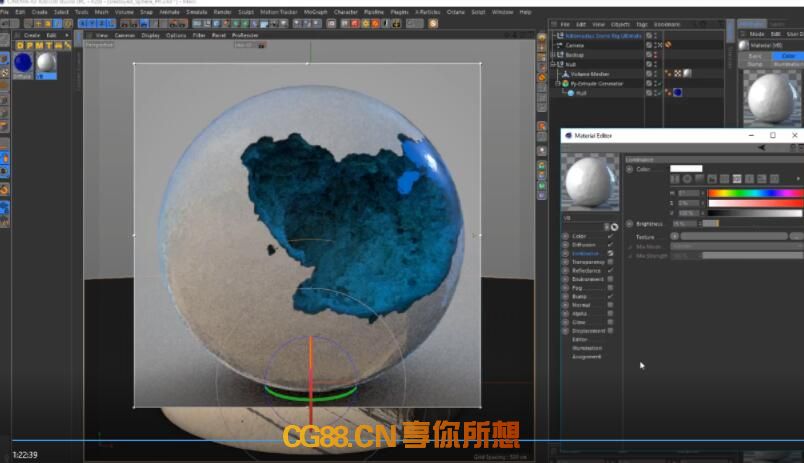Open the Editor settings in Material Editor

579,339
